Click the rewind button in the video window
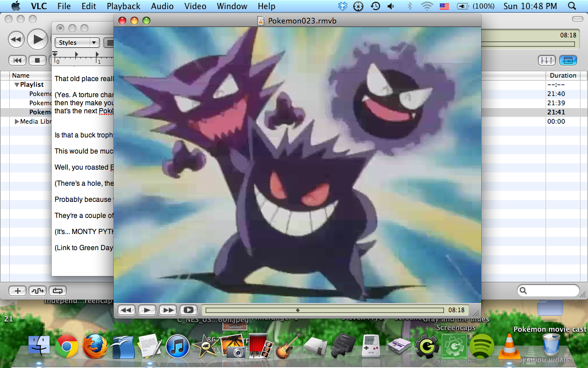The height and width of the screenshot is (368, 588). [127, 310]
